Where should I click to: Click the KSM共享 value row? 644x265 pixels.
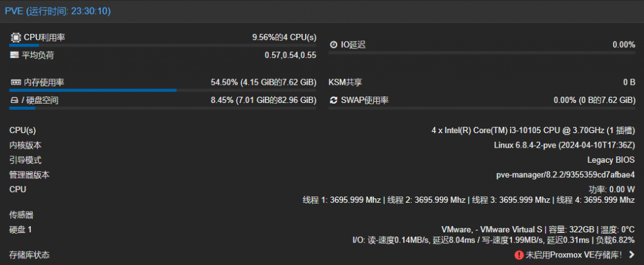tap(482, 82)
